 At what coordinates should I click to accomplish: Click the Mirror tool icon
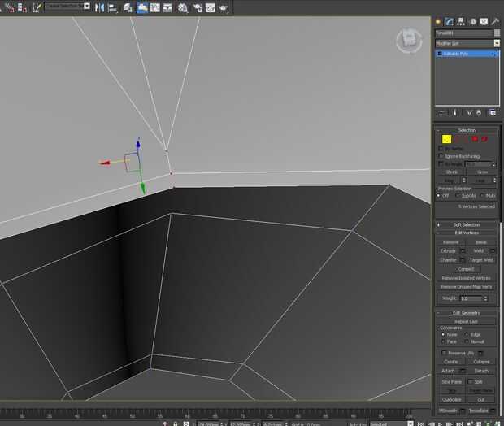point(99,7)
